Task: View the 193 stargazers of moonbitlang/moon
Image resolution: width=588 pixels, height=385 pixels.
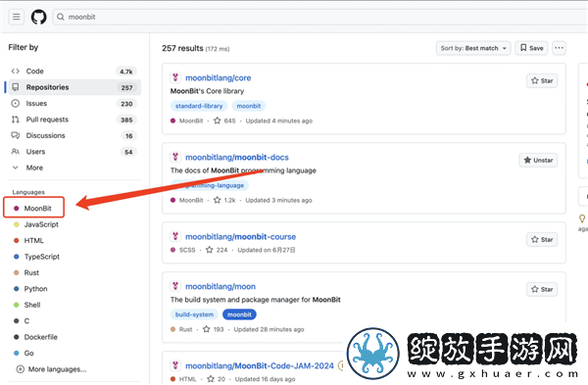Action: click(214, 329)
